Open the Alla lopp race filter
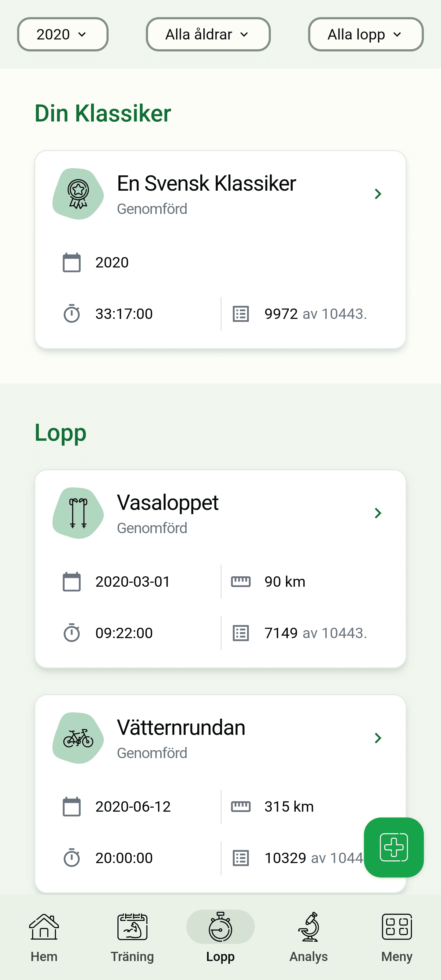The image size is (441, 980). tap(365, 34)
